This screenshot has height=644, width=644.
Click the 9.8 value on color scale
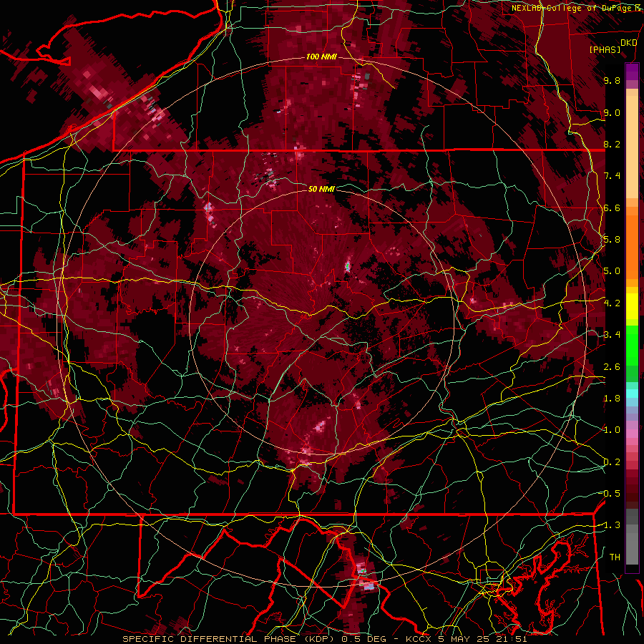612,80
